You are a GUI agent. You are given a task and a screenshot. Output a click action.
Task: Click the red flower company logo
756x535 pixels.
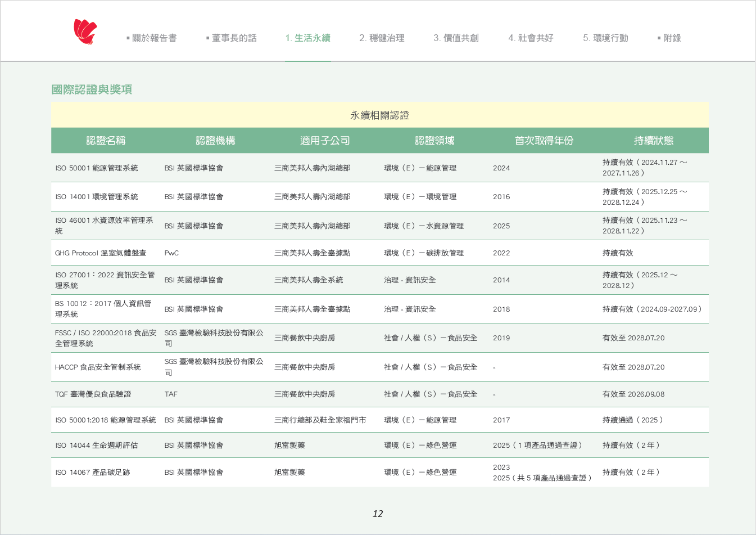85,32
